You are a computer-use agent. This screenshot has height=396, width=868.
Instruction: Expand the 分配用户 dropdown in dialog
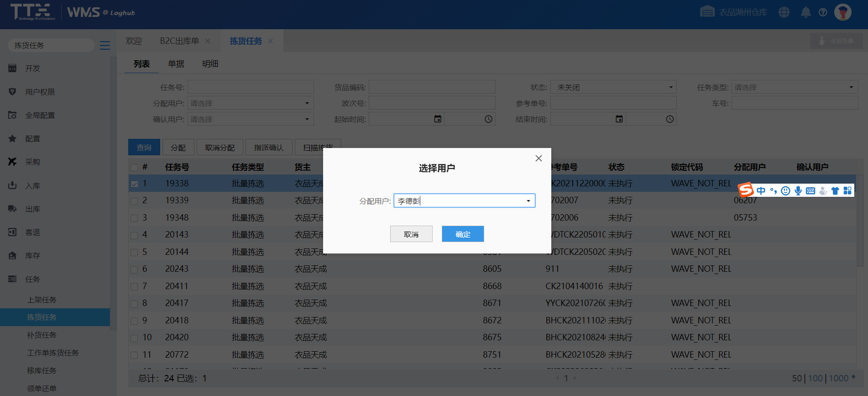click(528, 201)
